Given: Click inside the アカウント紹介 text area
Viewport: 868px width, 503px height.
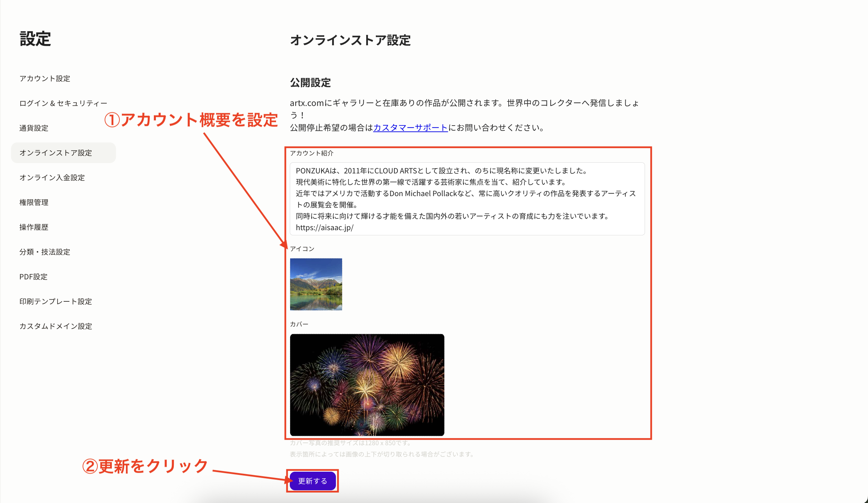Looking at the screenshot, I should [x=467, y=199].
